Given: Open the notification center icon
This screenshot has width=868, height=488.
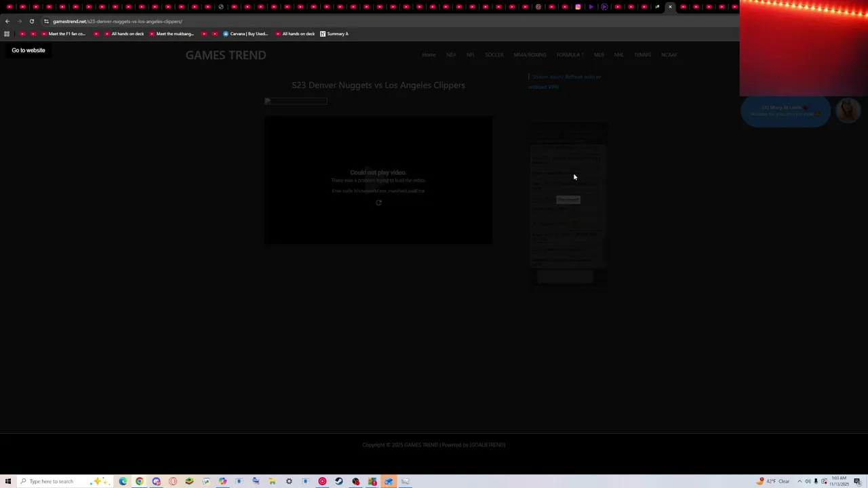Looking at the screenshot, I should click(857, 481).
